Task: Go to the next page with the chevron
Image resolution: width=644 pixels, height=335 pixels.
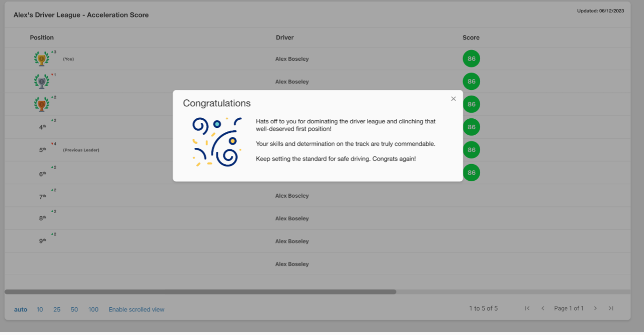Action: [x=595, y=308]
